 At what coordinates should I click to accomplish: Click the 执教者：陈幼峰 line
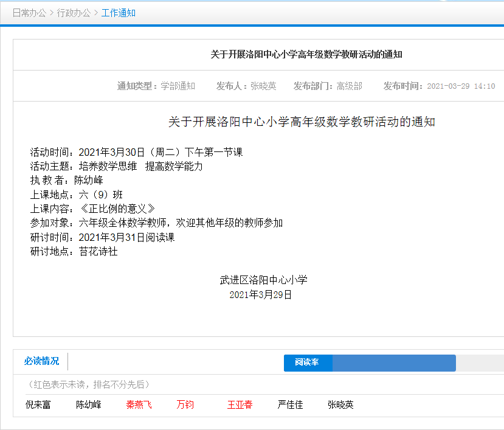pyautogui.click(x=66, y=180)
